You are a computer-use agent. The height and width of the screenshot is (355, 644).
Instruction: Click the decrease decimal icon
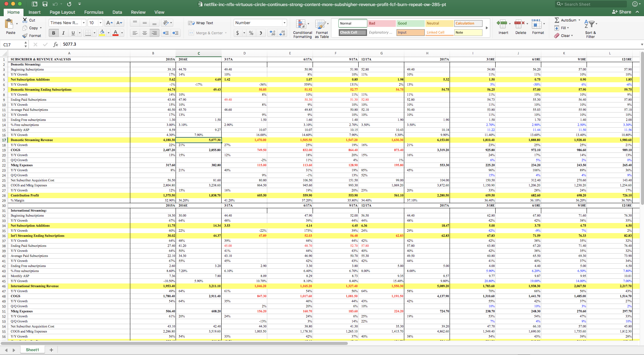tap(283, 33)
